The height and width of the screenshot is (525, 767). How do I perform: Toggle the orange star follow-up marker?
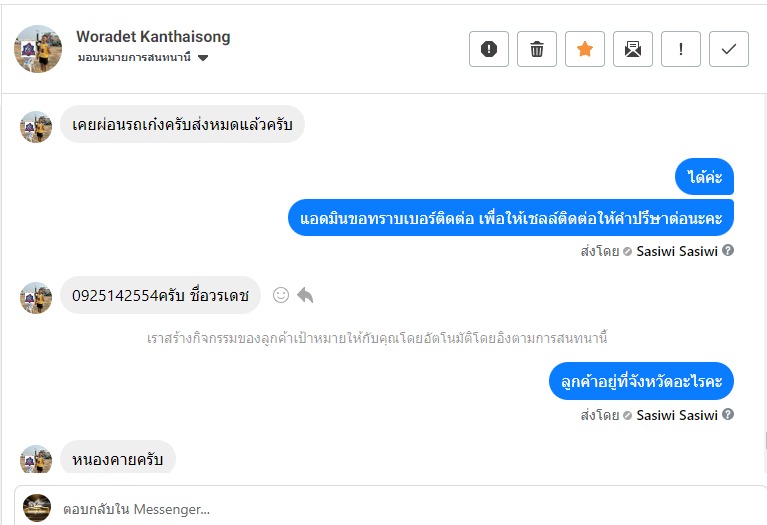(585, 49)
